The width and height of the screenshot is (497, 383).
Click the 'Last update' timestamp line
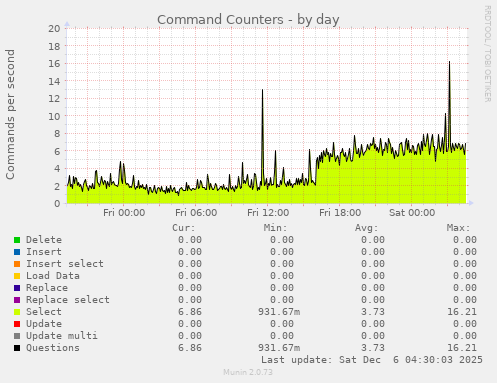372,360
